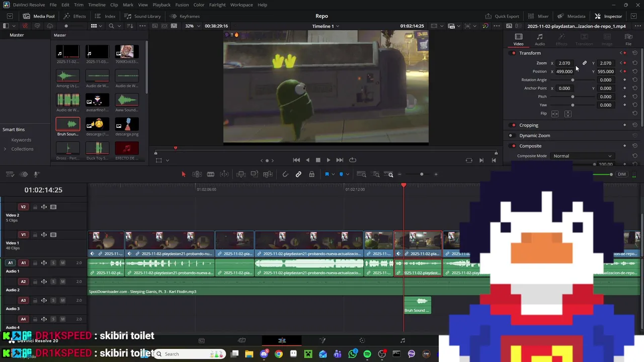This screenshot has width=644, height=362.
Task: Stop playback in the viewer
Action: click(318, 160)
